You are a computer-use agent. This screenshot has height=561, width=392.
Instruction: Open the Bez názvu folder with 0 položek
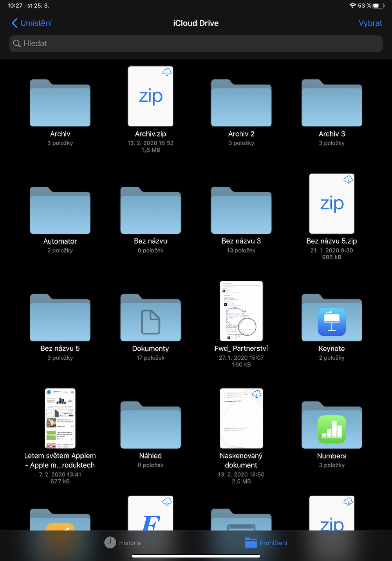tap(151, 210)
